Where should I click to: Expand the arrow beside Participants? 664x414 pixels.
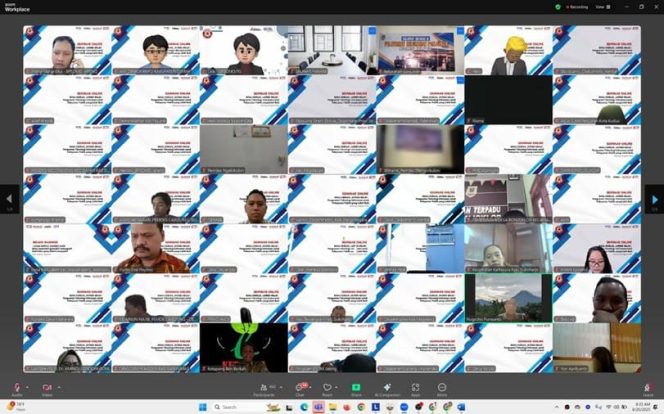279,385
